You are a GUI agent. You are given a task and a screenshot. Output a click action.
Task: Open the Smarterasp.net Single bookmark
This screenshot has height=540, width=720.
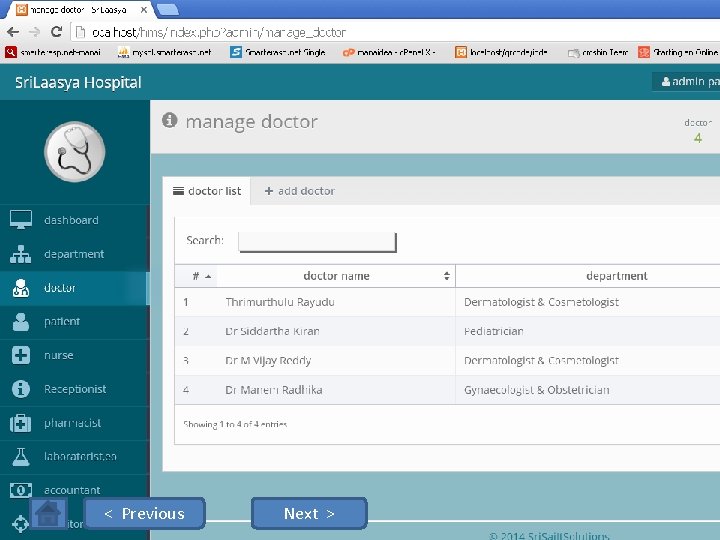[x=278, y=52]
